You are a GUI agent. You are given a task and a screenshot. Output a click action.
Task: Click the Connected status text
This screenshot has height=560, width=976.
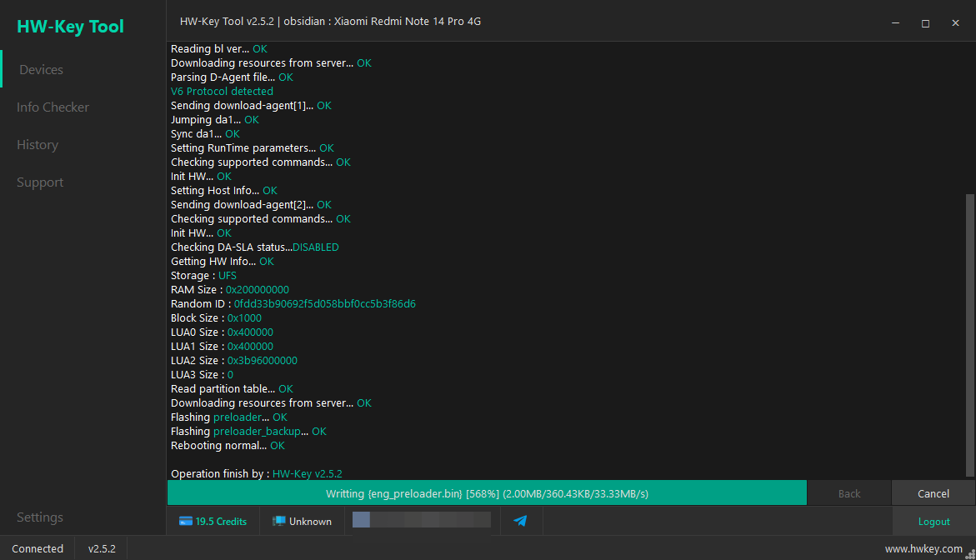pyautogui.click(x=38, y=549)
